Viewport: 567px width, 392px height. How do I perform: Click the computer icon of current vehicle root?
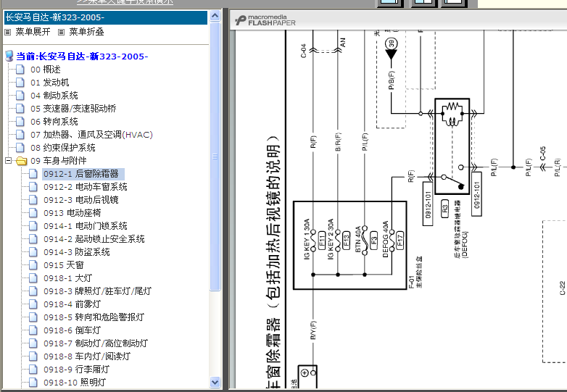(9, 56)
